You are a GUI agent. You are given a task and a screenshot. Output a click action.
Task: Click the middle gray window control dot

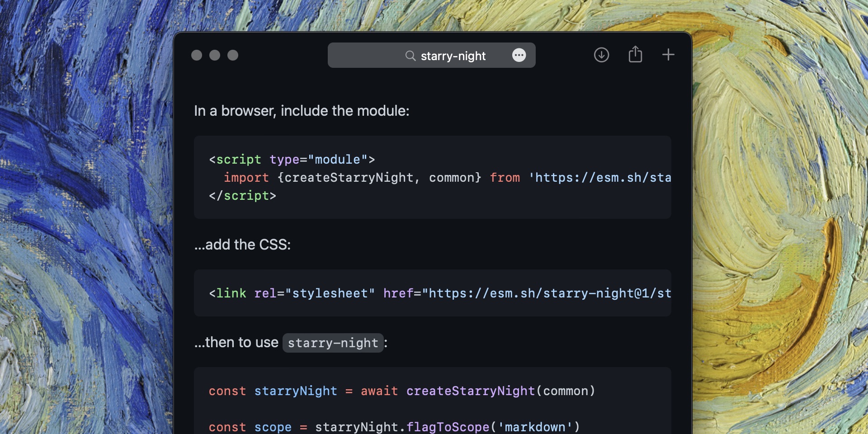(x=215, y=55)
